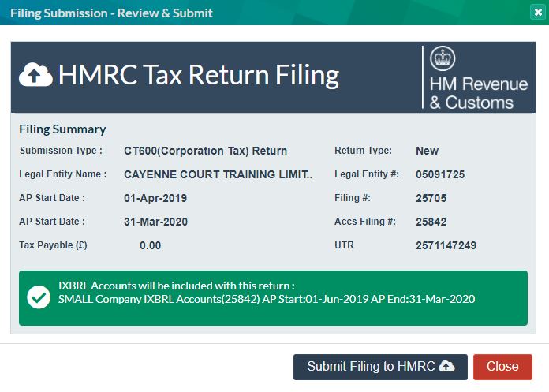
Task: Select the UTR value 2571147249
Action: tap(446, 245)
